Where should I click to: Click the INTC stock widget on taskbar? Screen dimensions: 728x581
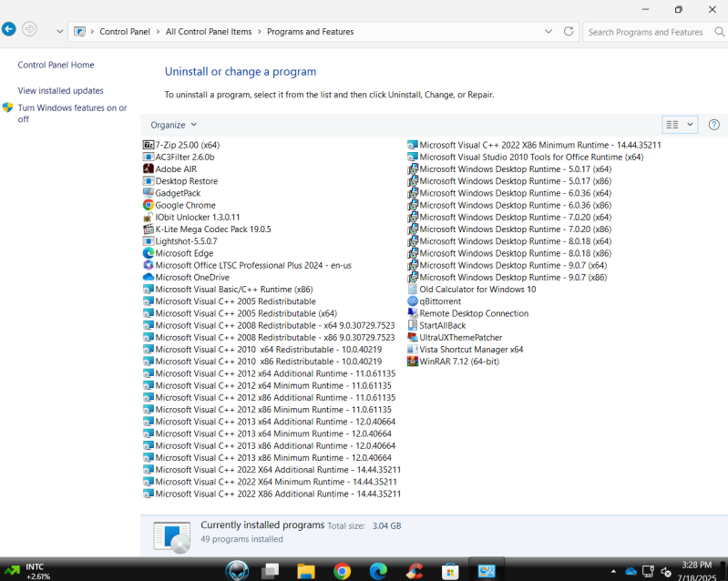[28, 571]
